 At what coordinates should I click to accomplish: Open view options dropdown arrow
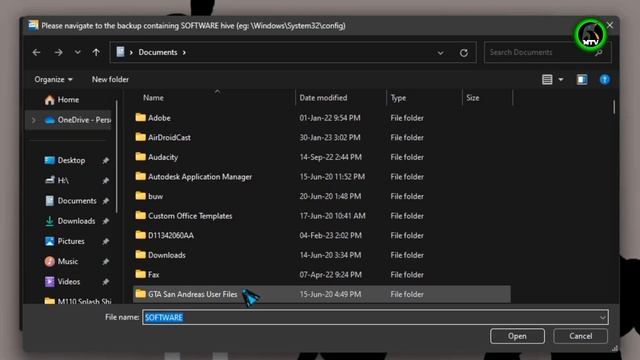tap(561, 80)
